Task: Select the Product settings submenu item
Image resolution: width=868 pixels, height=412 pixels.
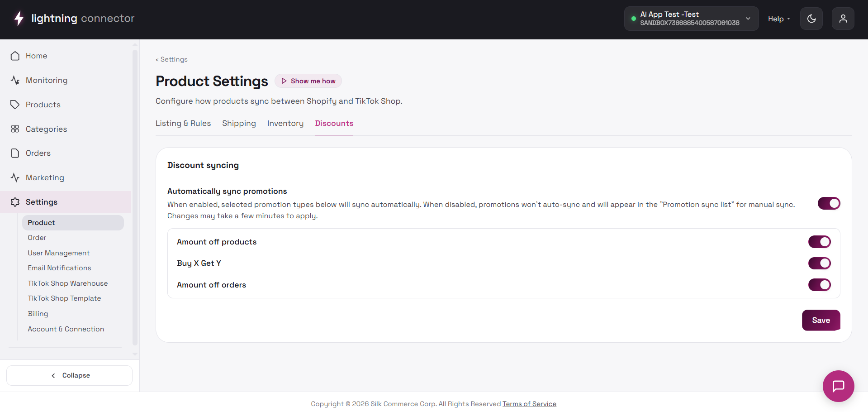Action: [x=73, y=223]
